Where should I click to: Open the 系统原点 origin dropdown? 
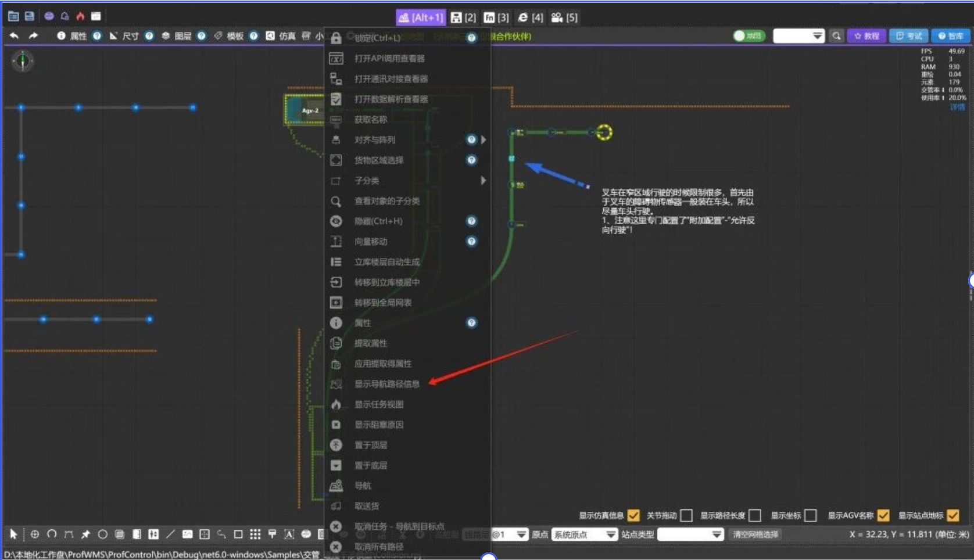point(585,534)
